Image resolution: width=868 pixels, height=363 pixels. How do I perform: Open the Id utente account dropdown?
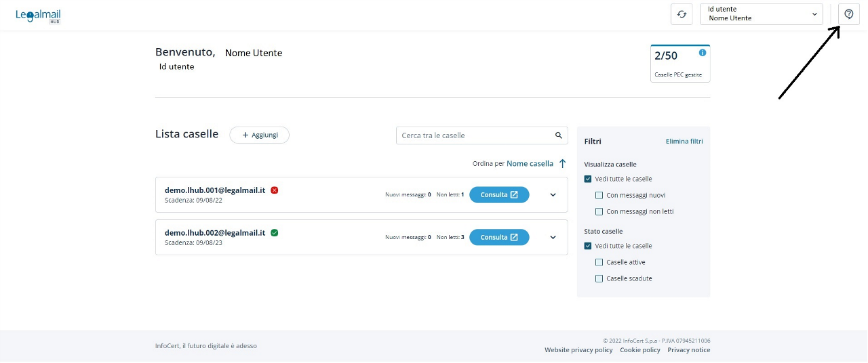click(761, 14)
